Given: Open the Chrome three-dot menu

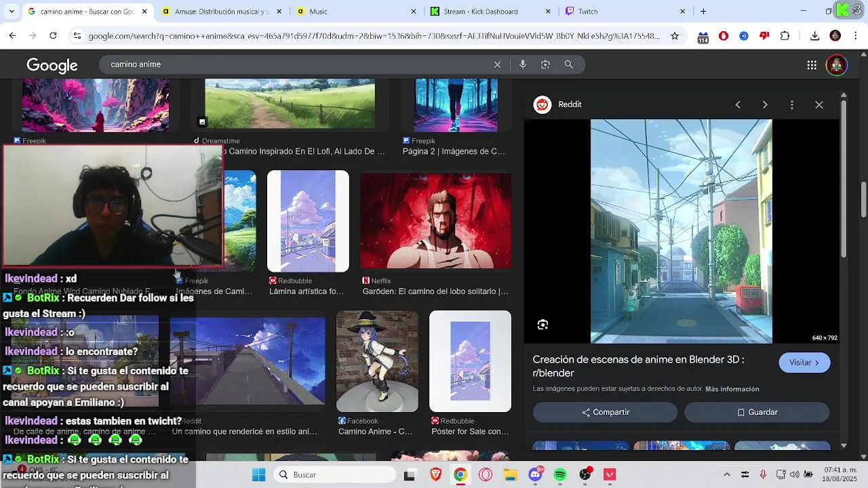Looking at the screenshot, I should (856, 36).
